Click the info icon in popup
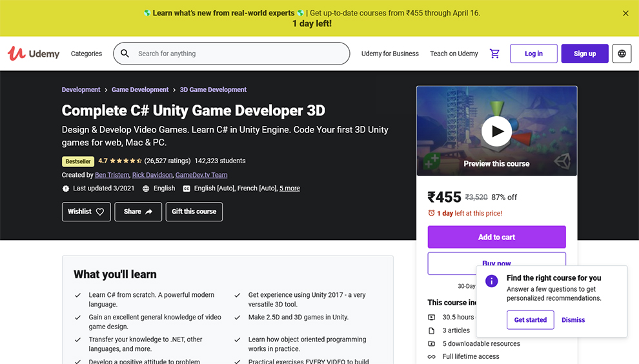This screenshot has width=639, height=364. (x=491, y=281)
